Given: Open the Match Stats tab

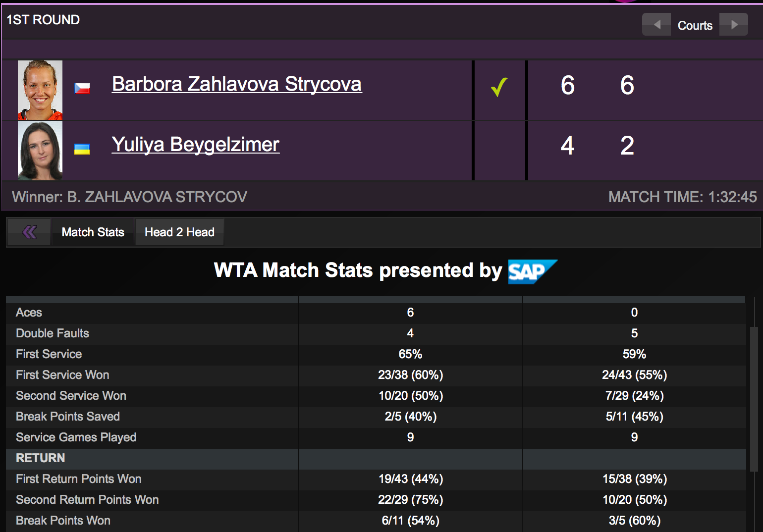Looking at the screenshot, I should (x=93, y=232).
